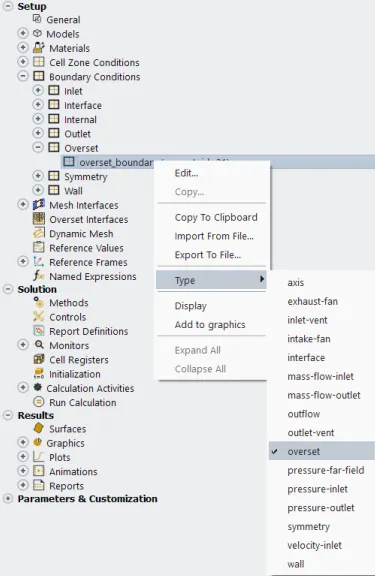
Task: Expand the Inlet boundary group
Action: click(x=38, y=90)
